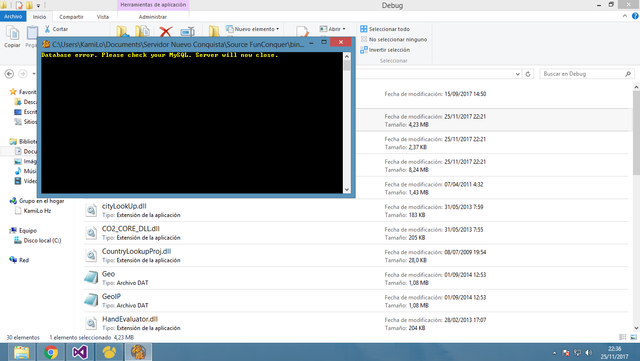The width and height of the screenshot is (640, 361).
Task: Click Seleccionar todo in ribbon
Action: tap(385, 29)
